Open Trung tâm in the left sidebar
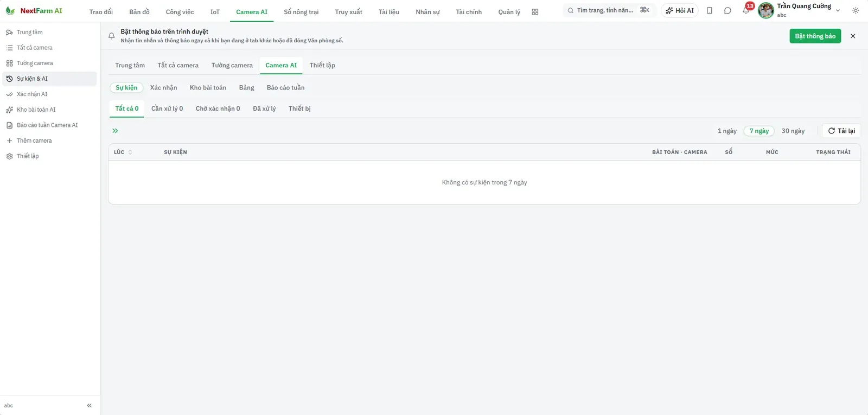868x415 pixels. tap(49, 33)
